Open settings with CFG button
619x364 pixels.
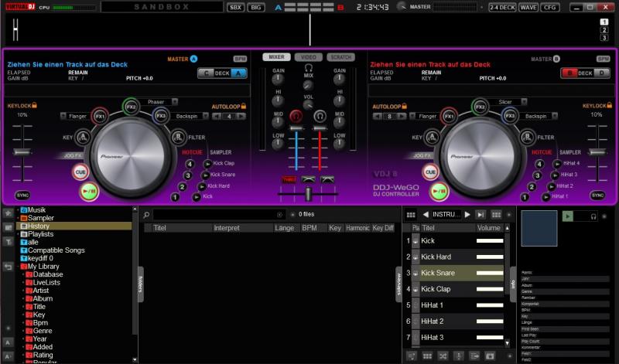tap(549, 7)
